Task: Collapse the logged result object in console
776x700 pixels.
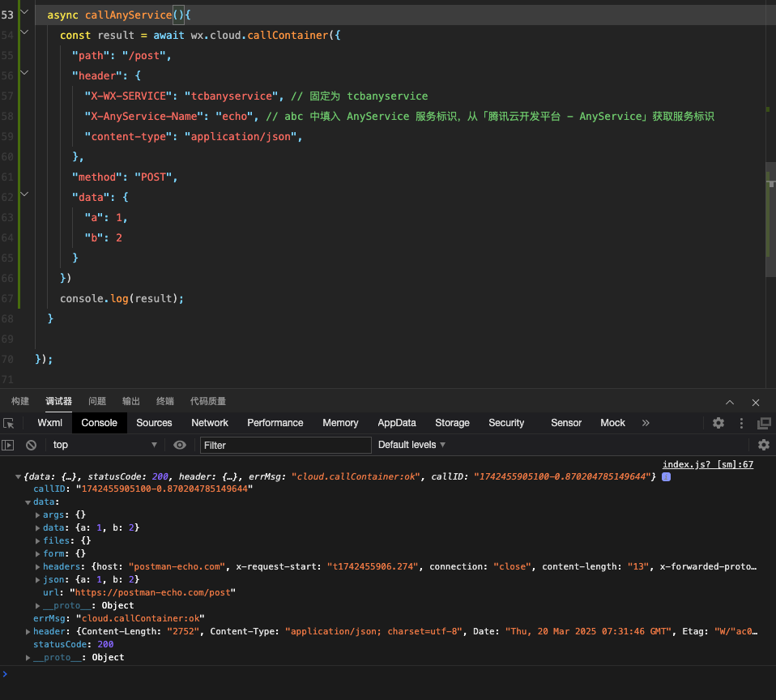Action: click(18, 476)
